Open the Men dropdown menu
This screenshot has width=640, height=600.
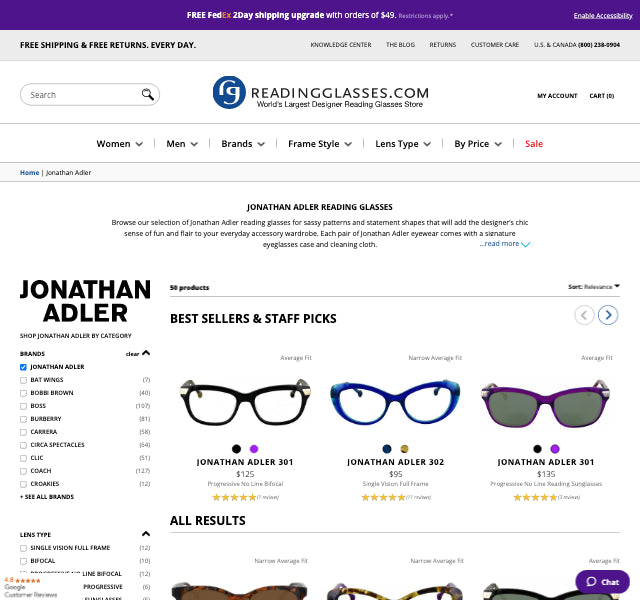182,144
